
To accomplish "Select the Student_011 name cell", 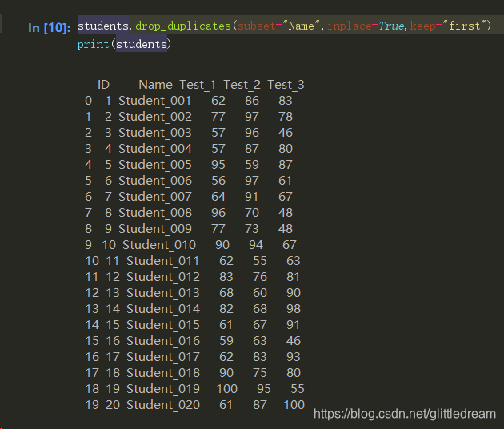I will click(163, 261).
